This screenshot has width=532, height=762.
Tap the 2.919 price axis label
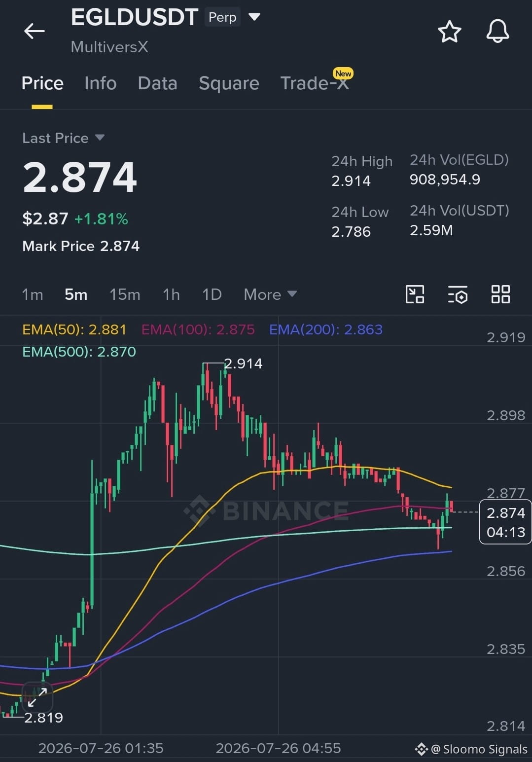click(506, 337)
